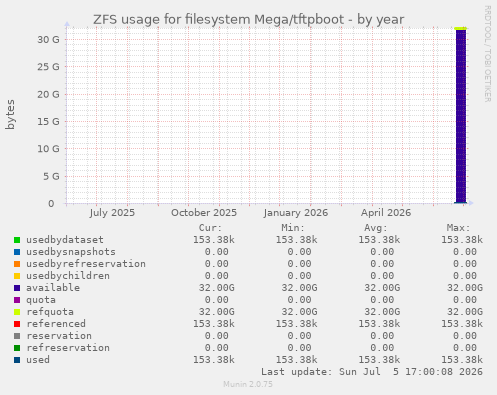497x395 pixels.
Task: Click the refquota lime legend swatch
Action: point(17,312)
